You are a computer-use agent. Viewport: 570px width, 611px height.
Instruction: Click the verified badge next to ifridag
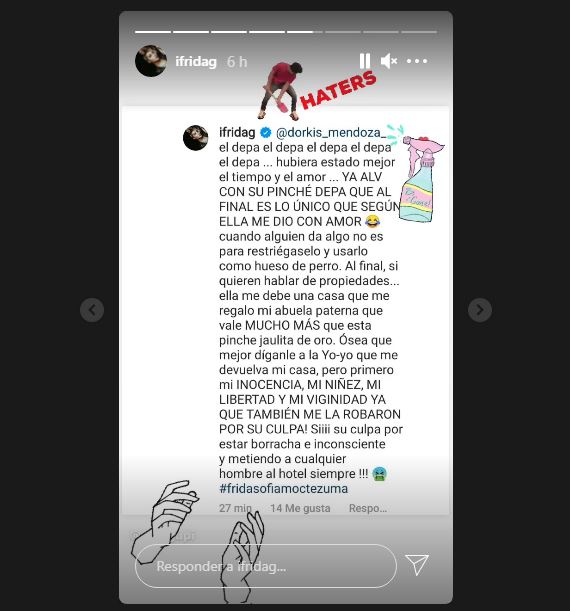pyautogui.click(x=266, y=132)
